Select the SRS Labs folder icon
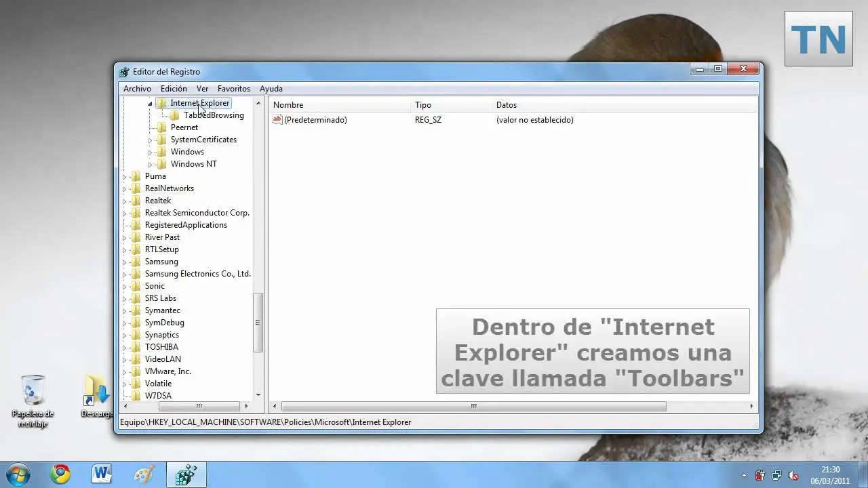This screenshot has width=868, height=488. [x=136, y=298]
